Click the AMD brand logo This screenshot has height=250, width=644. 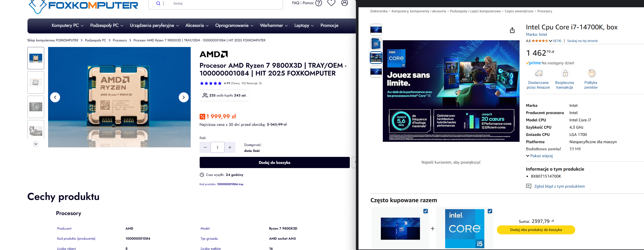tap(214, 54)
